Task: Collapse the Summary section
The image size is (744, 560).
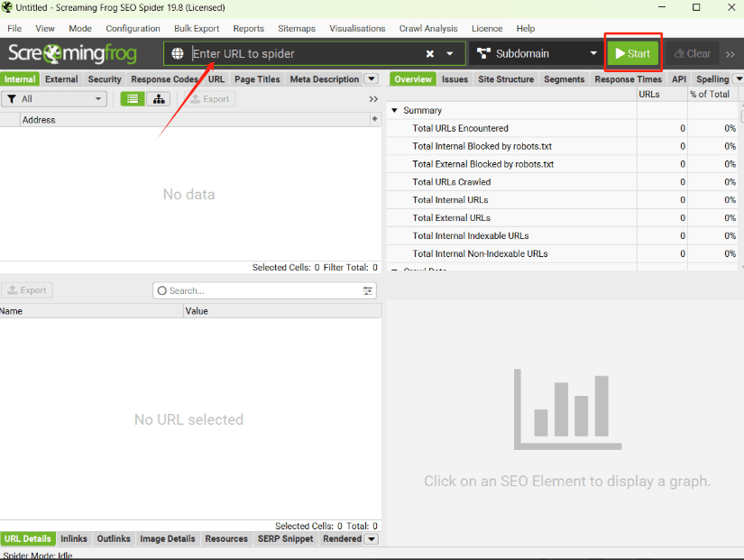Action: [x=394, y=111]
